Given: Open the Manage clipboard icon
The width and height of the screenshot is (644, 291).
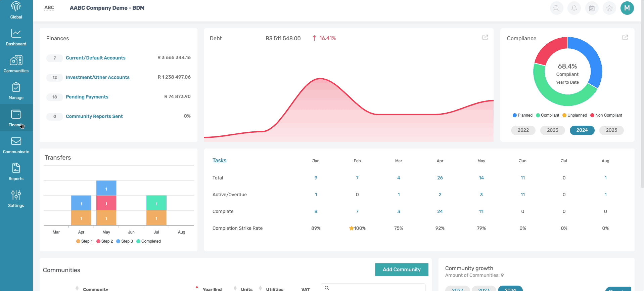Looking at the screenshot, I should tap(16, 87).
